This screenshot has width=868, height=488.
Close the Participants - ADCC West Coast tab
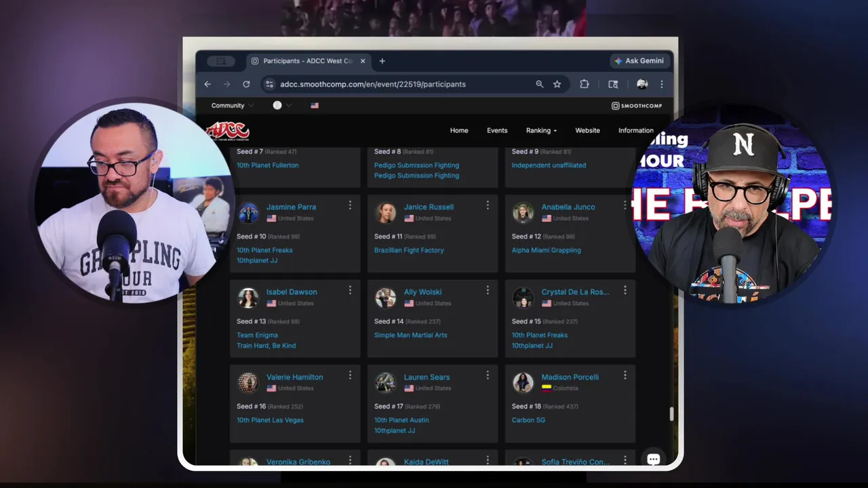click(x=363, y=61)
